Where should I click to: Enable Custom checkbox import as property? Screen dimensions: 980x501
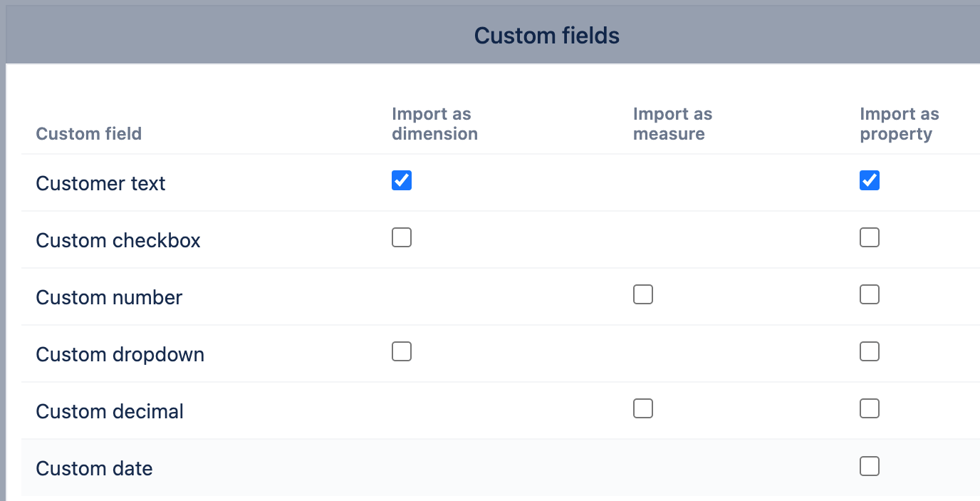[x=870, y=238]
